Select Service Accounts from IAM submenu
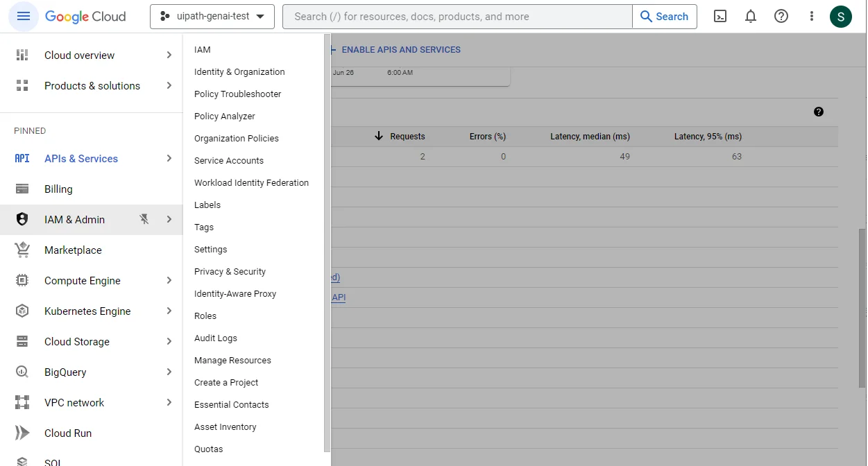This screenshot has height=466, width=868. click(229, 161)
